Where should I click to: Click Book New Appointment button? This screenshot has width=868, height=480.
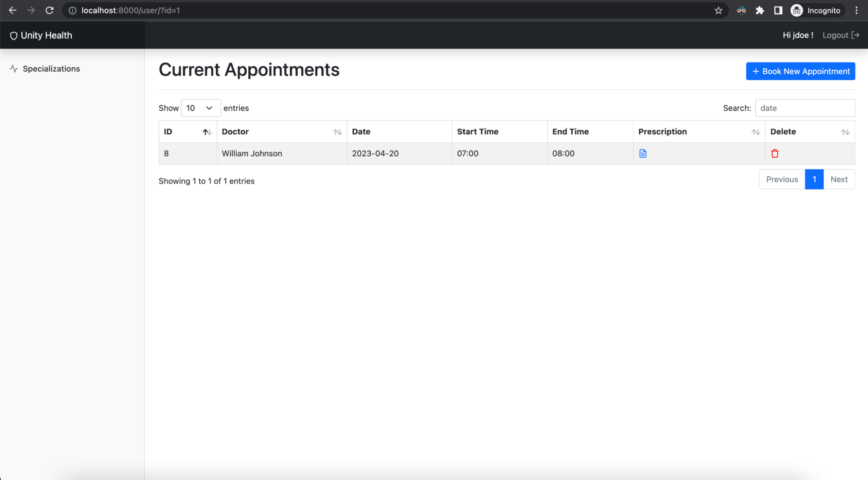coord(800,71)
